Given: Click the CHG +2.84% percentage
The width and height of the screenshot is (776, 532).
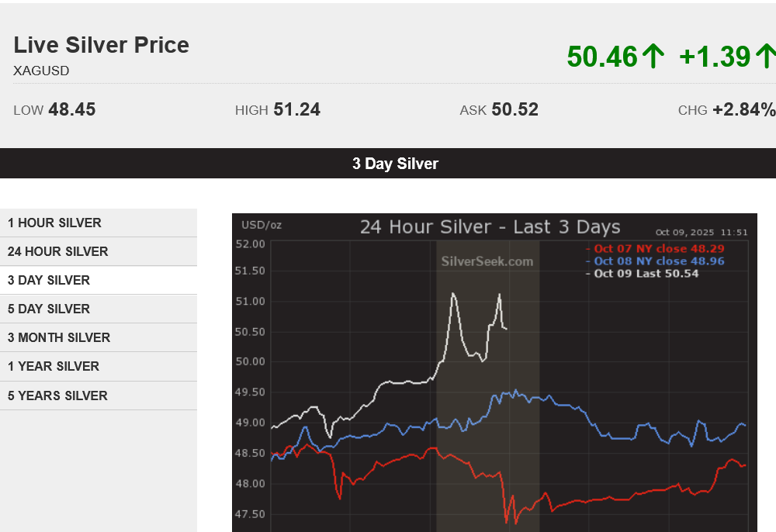Looking at the screenshot, I should (x=743, y=109).
